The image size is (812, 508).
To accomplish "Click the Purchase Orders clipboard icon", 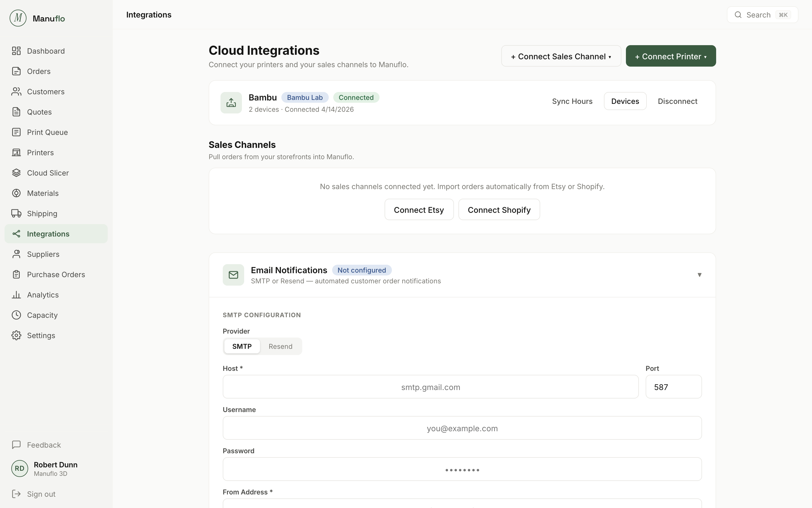I will 16,275.
